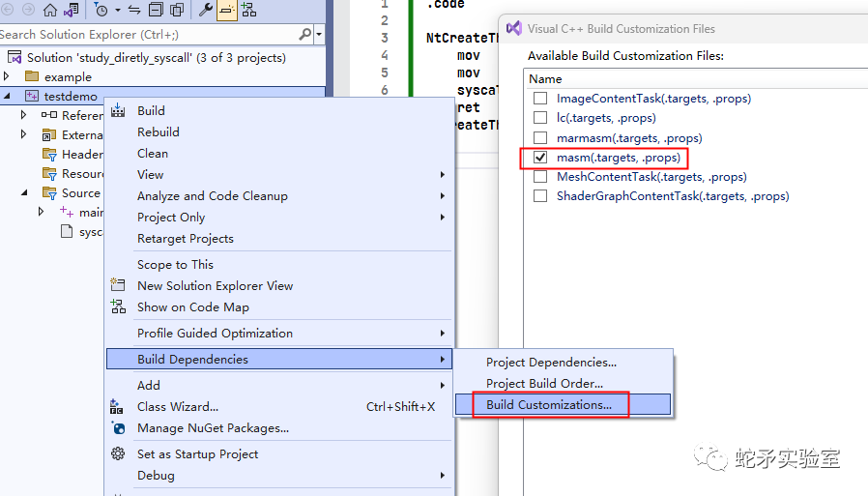This screenshot has height=496, width=868.
Task: Click the Build Customization dialog title icon
Action: coord(513,28)
